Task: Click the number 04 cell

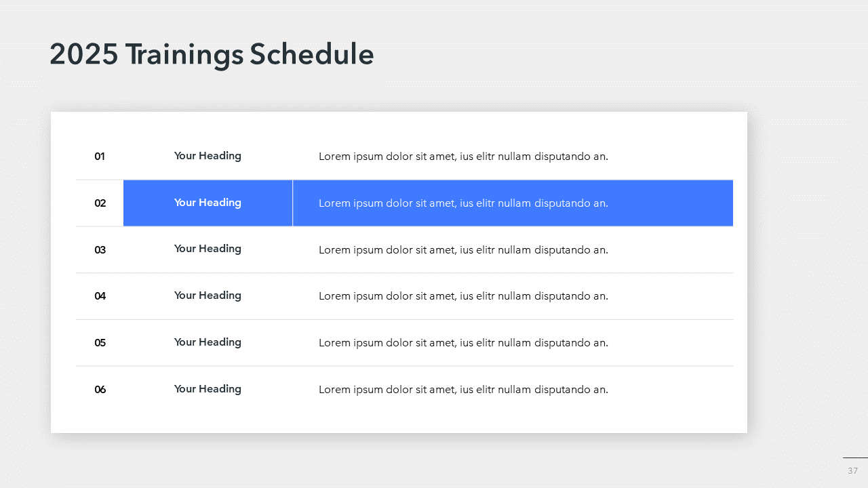Action: pos(100,296)
